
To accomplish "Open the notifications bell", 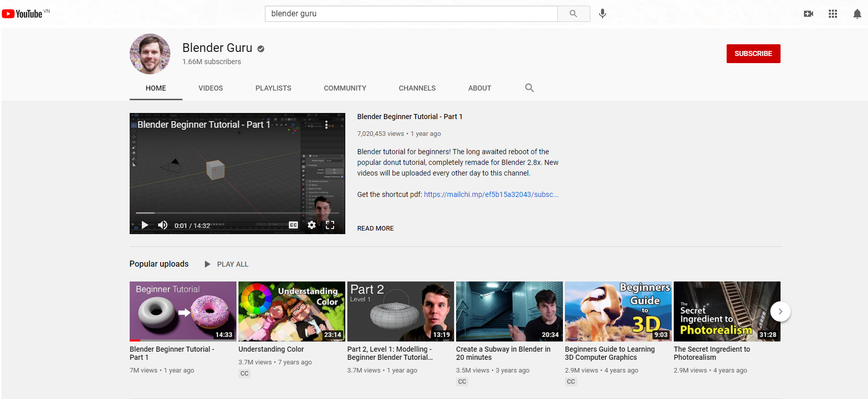I will 857,14.
